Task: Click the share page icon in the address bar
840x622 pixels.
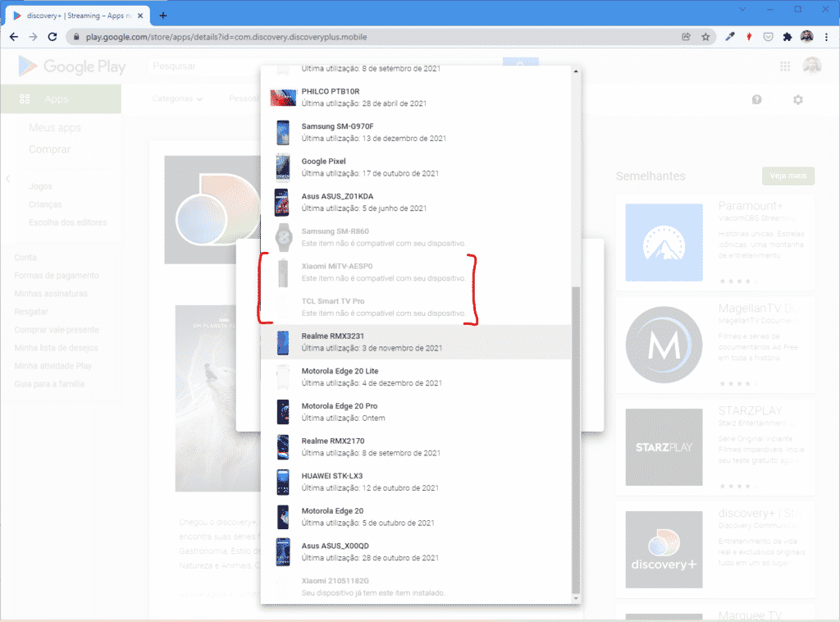Action: click(x=686, y=37)
